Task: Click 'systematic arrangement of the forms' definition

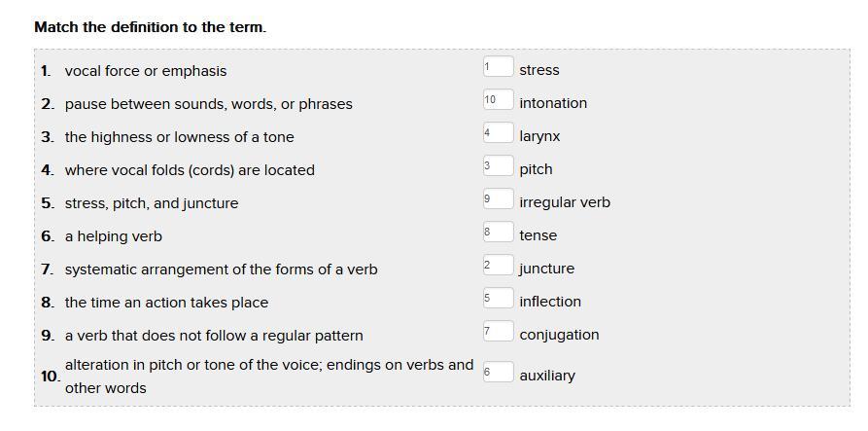Action: tap(222, 269)
